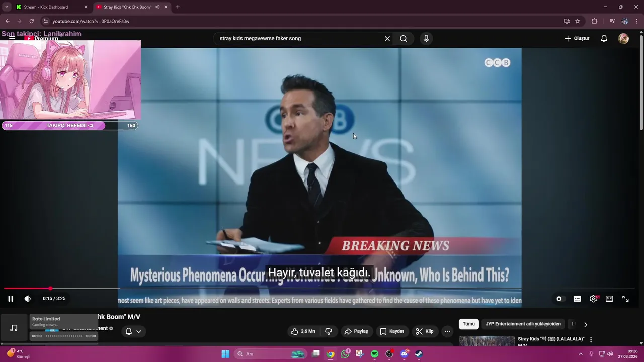644x362 pixels.
Task: Open Steam from the taskbar
Action: click(419, 354)
